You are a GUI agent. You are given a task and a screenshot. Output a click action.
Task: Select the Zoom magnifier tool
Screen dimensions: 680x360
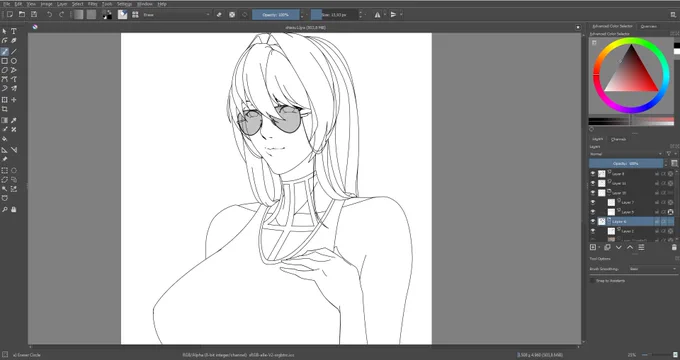pyautogui.click(x=5, y=209)
